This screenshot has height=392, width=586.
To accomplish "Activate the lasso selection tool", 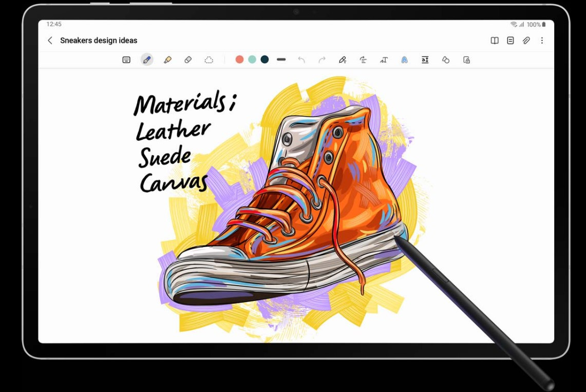I will [x=209, y=60].
